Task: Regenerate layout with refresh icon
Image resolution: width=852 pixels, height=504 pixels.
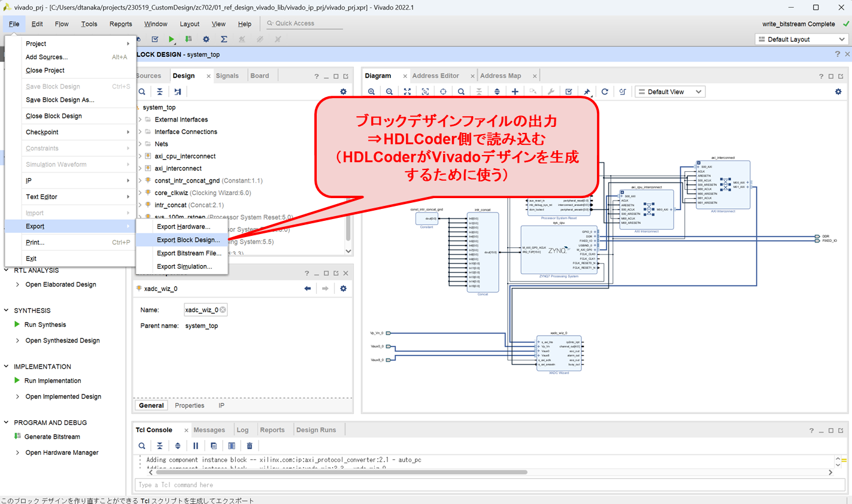Action: pyautogui.click(x=605, y=92)
